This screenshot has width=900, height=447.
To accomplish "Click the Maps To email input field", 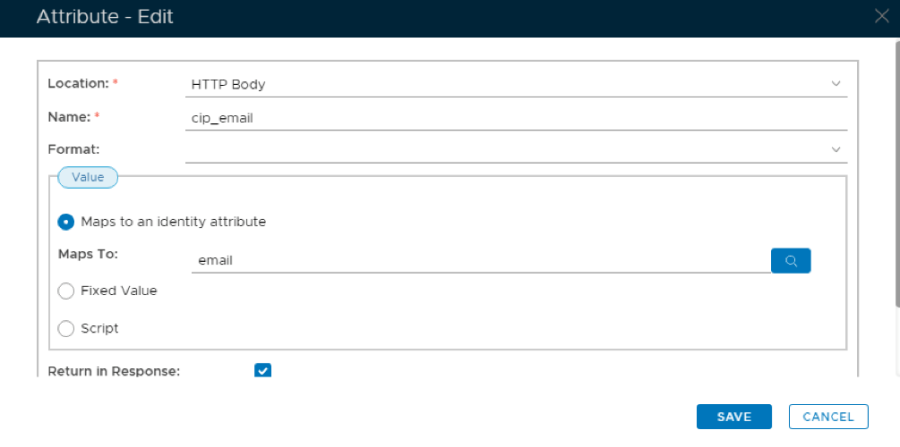I will (480, 260).
